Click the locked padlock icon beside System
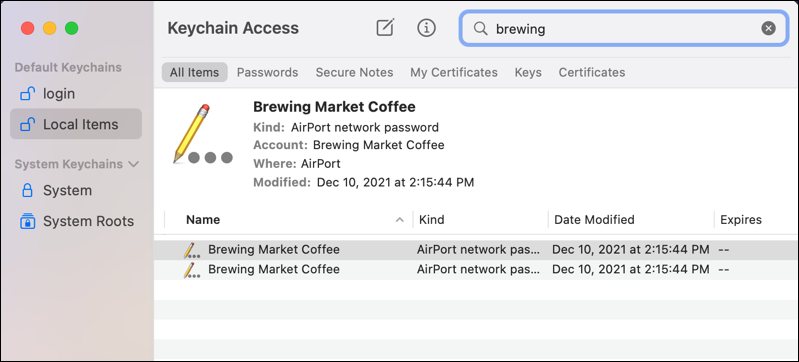 (27, 190)
